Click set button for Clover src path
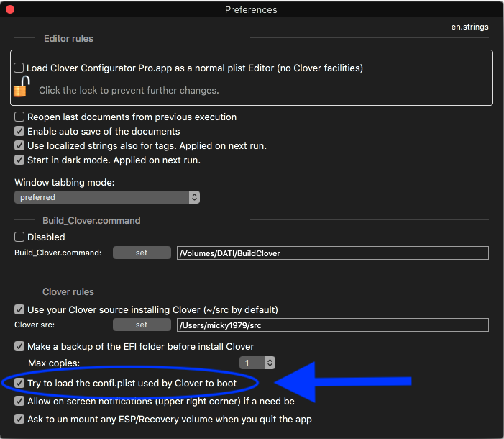This screenshot has width=504, height=439. (142, 325)
